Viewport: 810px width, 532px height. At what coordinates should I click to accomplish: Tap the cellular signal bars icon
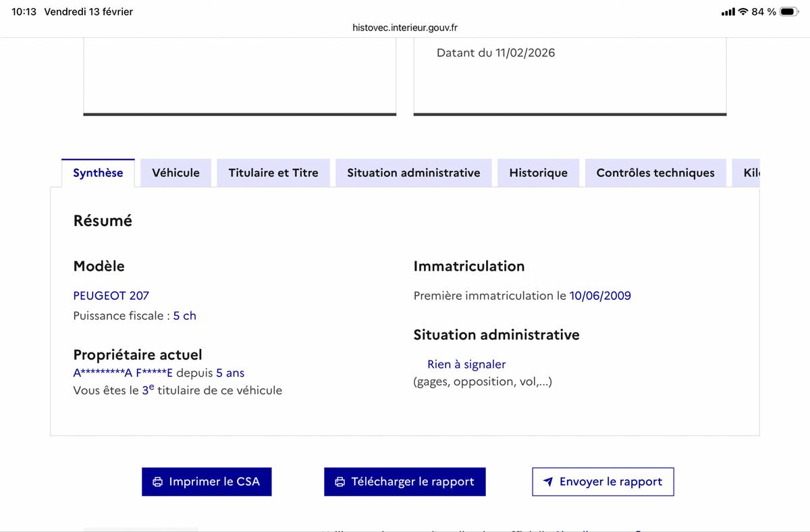[728, 12]
